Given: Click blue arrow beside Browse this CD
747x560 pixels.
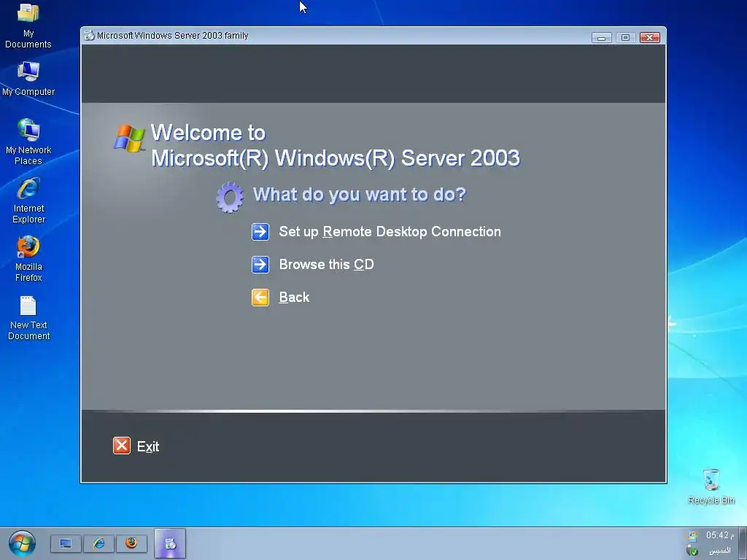Looking at the screenshot, I should click(x=260, y=264).
